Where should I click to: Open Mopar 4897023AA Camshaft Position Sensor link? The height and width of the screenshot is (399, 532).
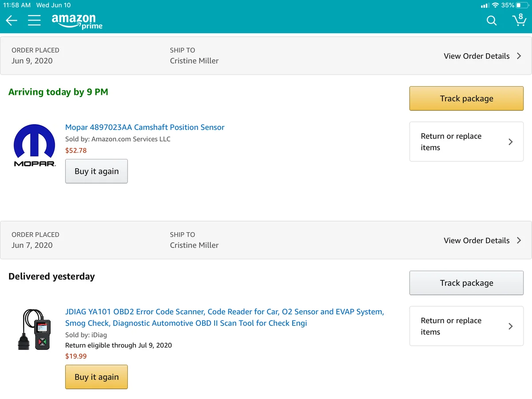145,127
